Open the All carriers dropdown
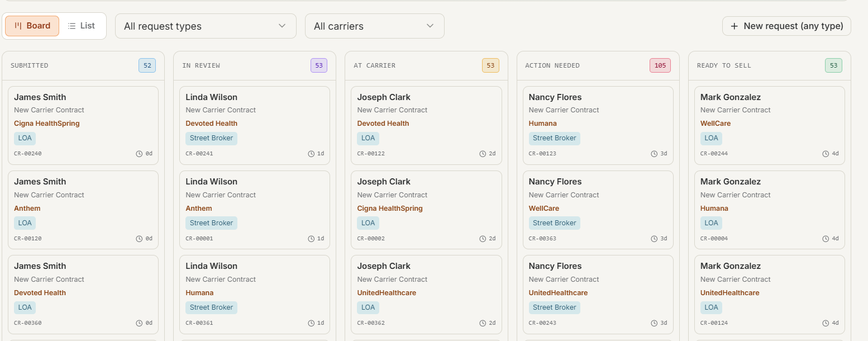868x341 pixels. pyautogui.click(x=375, y=26)
